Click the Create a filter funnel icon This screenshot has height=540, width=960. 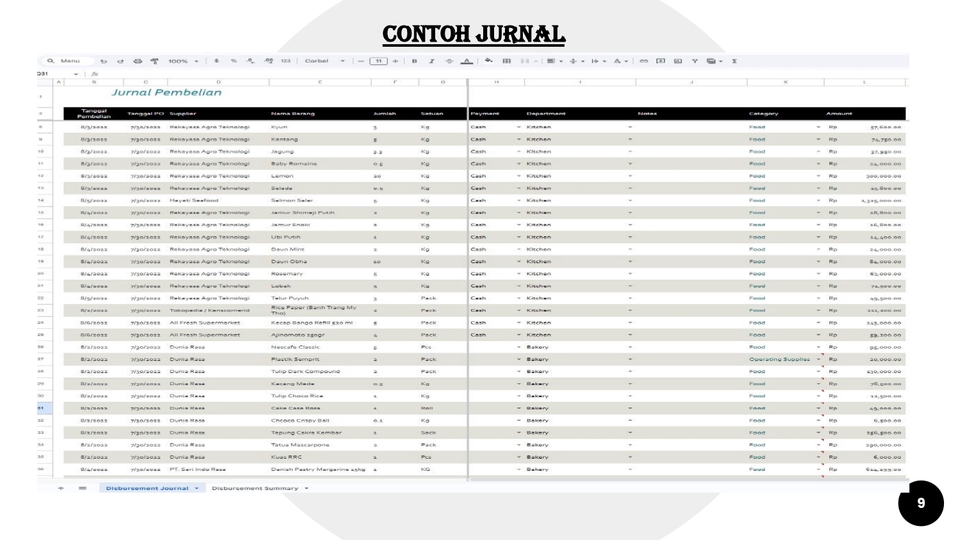[695, 61]
